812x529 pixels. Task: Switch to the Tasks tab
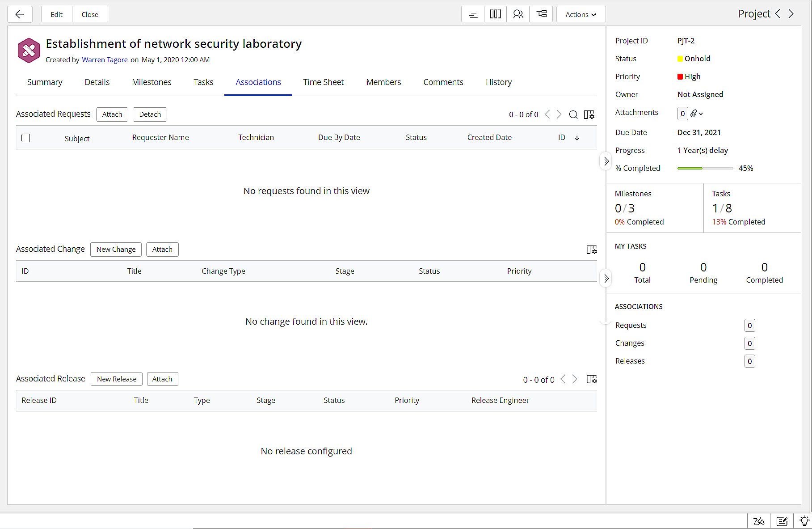[x=203, y=82]
